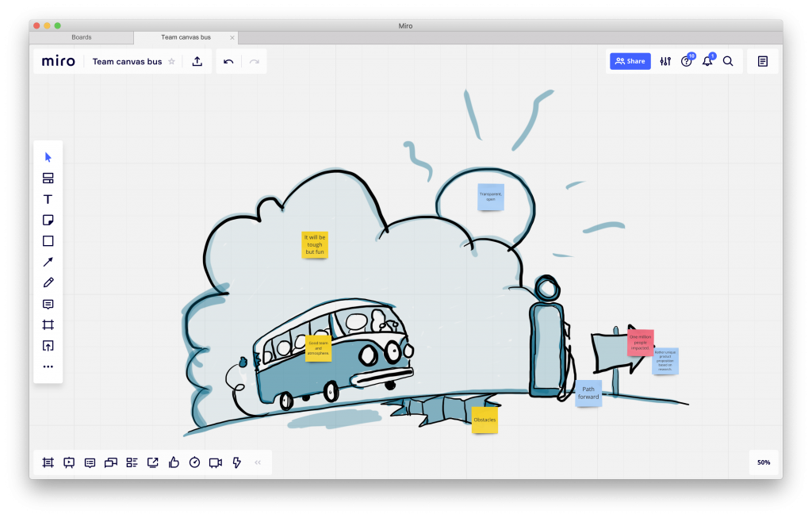The height and width of the screenshot is (518, 812).
Task: Open the notifications bell
Action: click(x=707, y=62)
